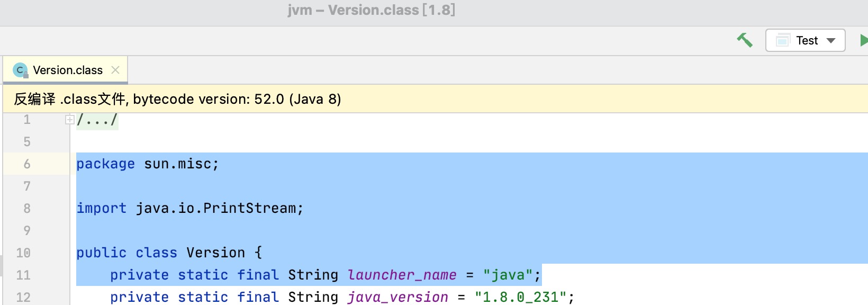The height and width of the screenshot is (305, 868).
Task: Click the Version class name declaration
Action: [215, 253]
